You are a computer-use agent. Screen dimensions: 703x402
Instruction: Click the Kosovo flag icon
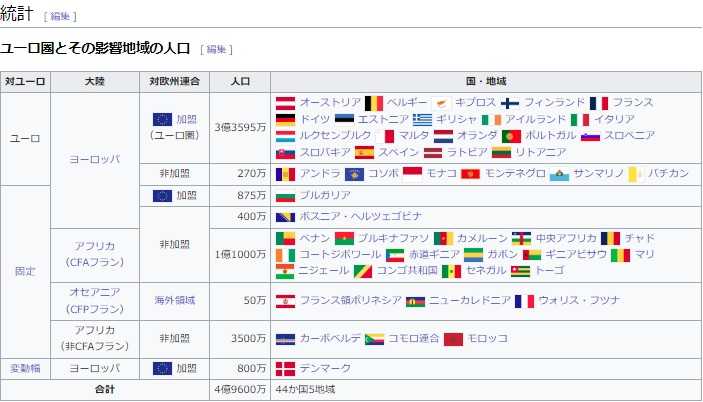click(x=355, y=174)
